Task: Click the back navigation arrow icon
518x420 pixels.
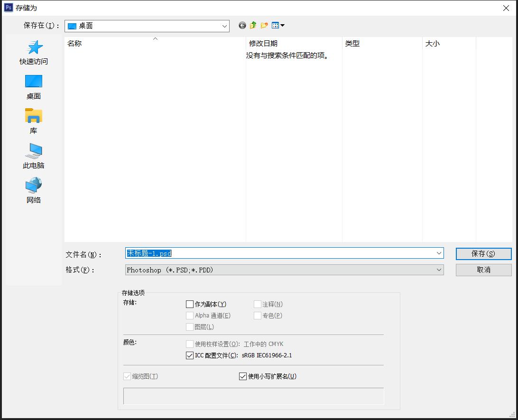Action: (x=242, y=25)
